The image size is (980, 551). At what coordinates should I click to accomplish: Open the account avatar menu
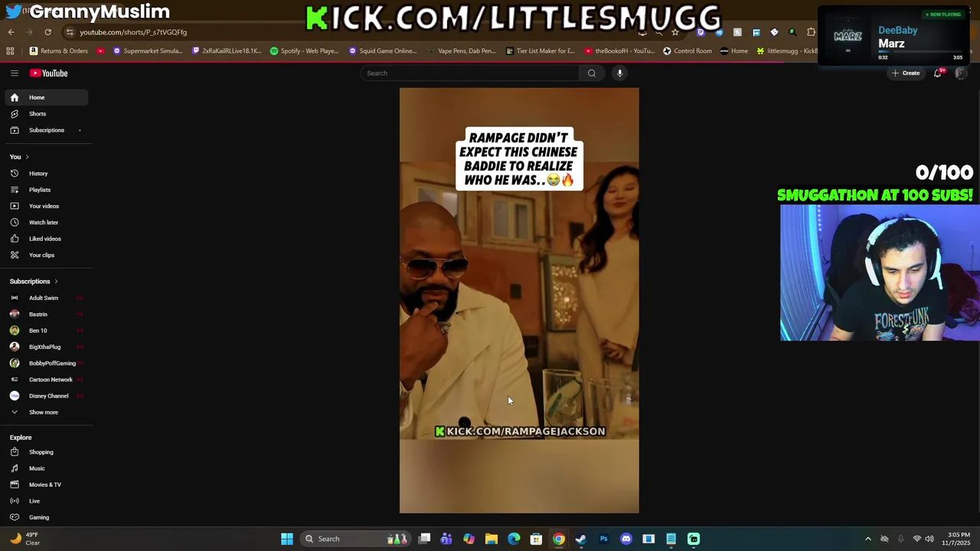pyautogui.click(x=961, y=73)
